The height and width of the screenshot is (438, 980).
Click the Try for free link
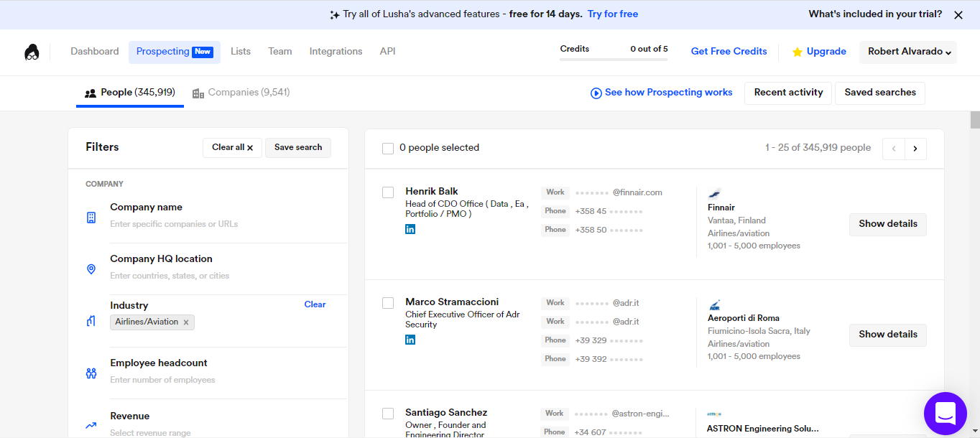(x=613, y=14)
